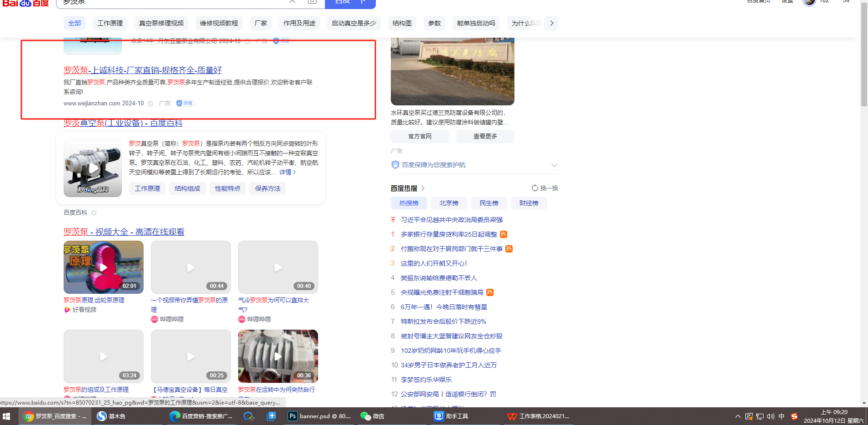Open WPS 工作表格 from taskbar

[538, 416]
